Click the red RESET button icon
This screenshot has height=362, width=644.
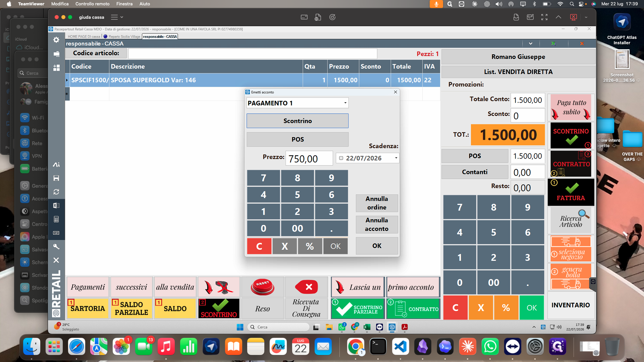click(x=262, y=287)
